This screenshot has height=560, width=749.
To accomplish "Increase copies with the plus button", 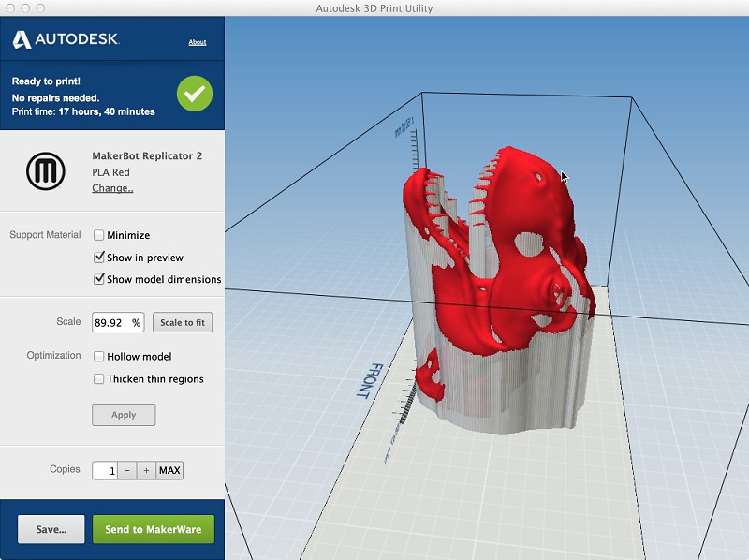I will (146, 470).
